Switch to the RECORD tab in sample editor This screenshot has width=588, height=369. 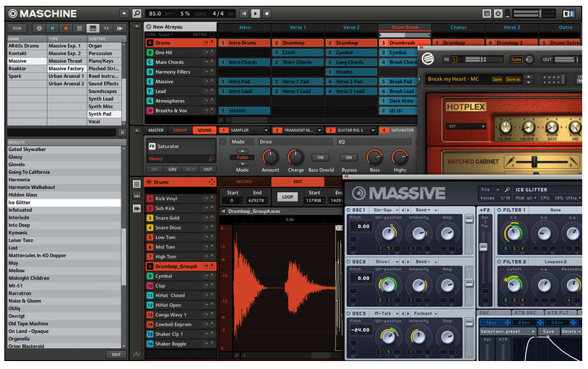[x=243, y=182]
